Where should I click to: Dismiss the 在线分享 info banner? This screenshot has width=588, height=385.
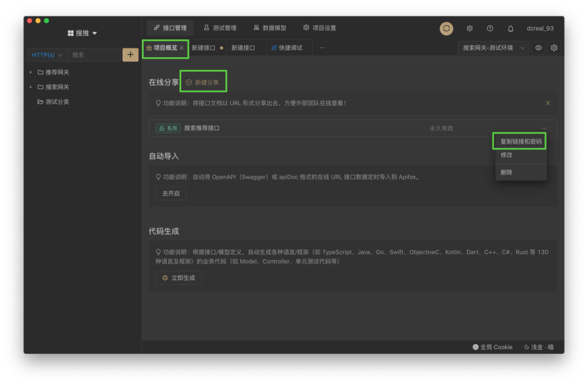pyautogui.click(x=548, y=103)
